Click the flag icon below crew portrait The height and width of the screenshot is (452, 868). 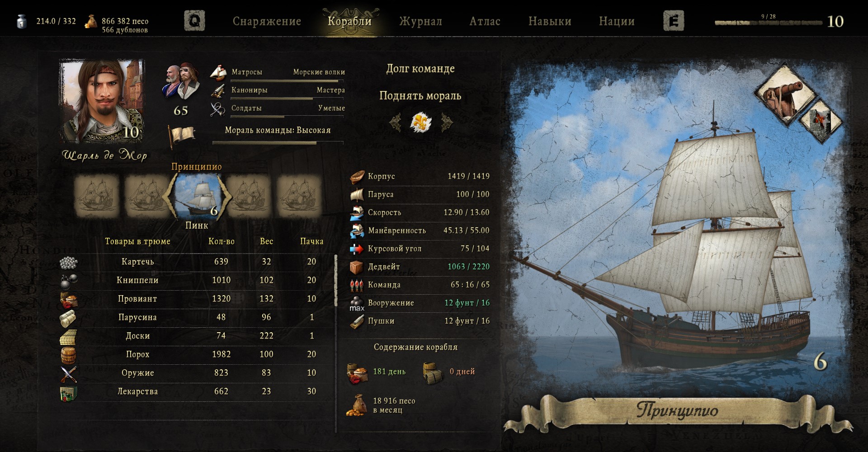[182, 136]
